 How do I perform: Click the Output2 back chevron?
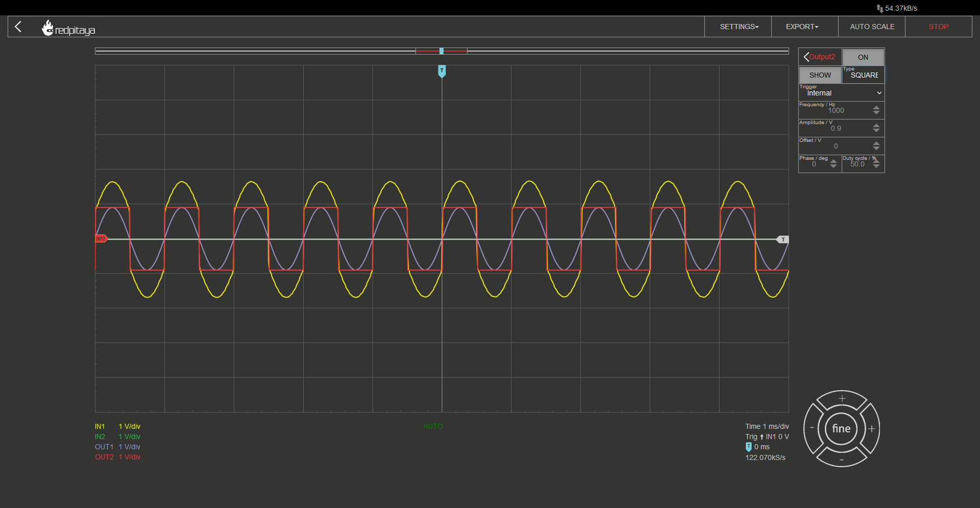(x=806, y=57)
